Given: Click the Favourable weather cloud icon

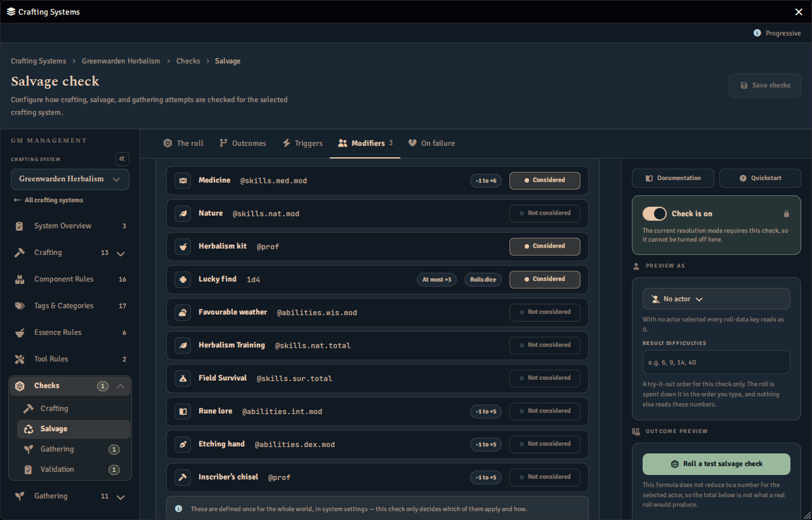Looking at the screenshot, I should click(183, 313).
